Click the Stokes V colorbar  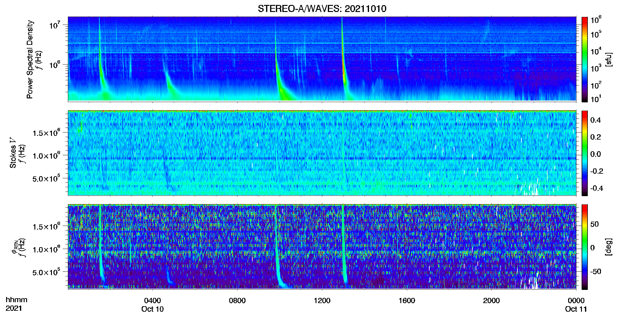(585, 153)
